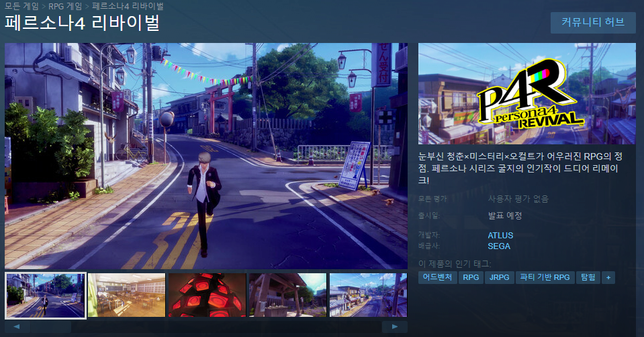Select the wooden shrine thumbnail

(288, 295)
